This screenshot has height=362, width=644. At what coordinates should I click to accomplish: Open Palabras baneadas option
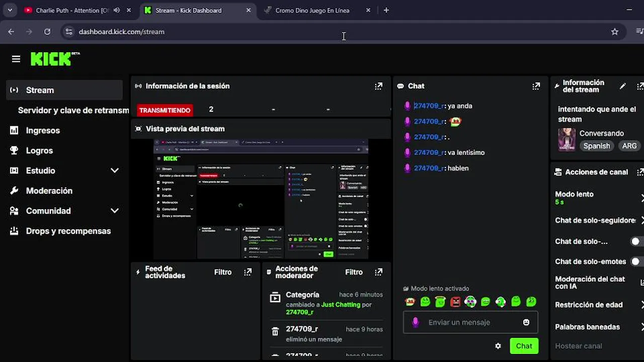click(x=599, y=327)
